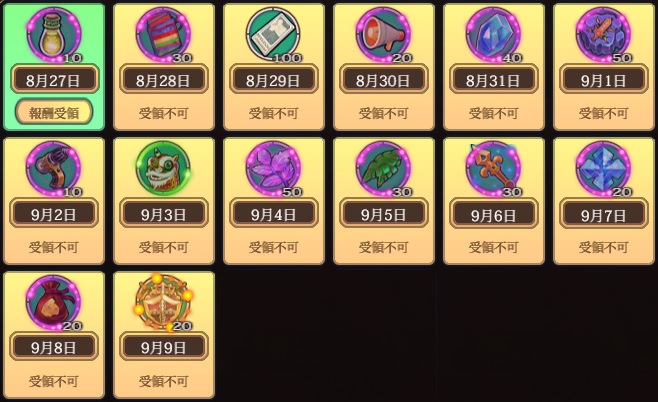Image resolution: width=658 pixels, height=402 pixels.
Task: Select the rainbow striped bag icon
Action: (164, 34)
